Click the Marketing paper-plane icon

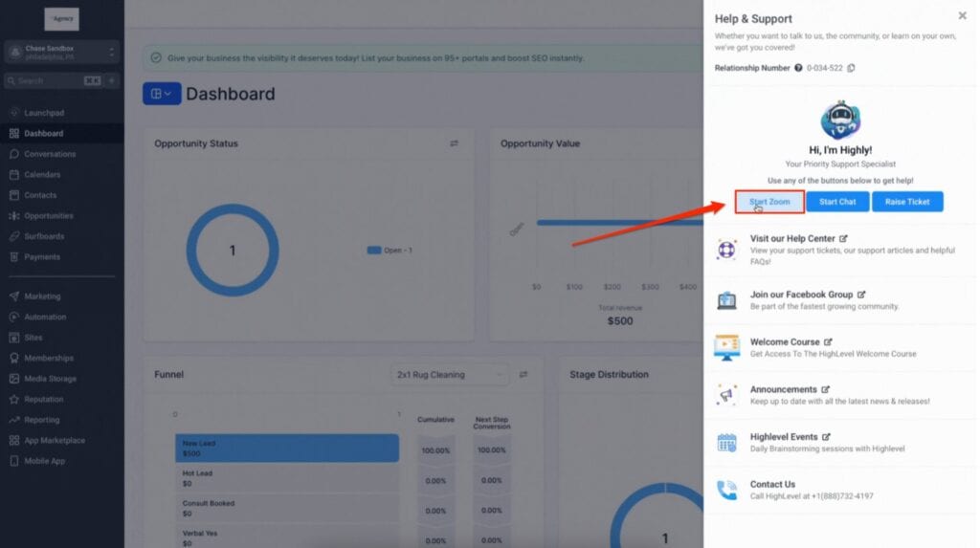tap(13, 296)
